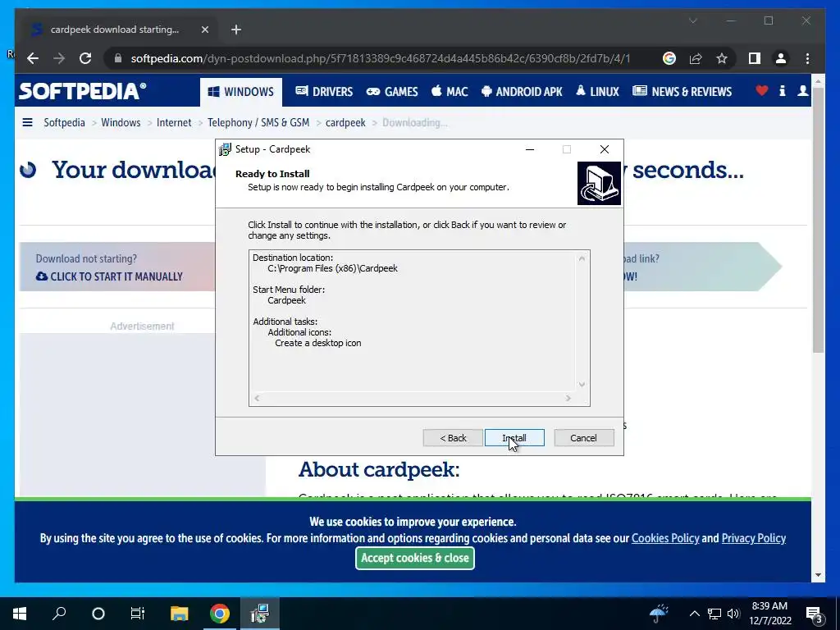Click Telephony / SMS & GSM breadcrumb
Image resolution: width=840 pixels, height=630 pixels.
tap(258, 123)
